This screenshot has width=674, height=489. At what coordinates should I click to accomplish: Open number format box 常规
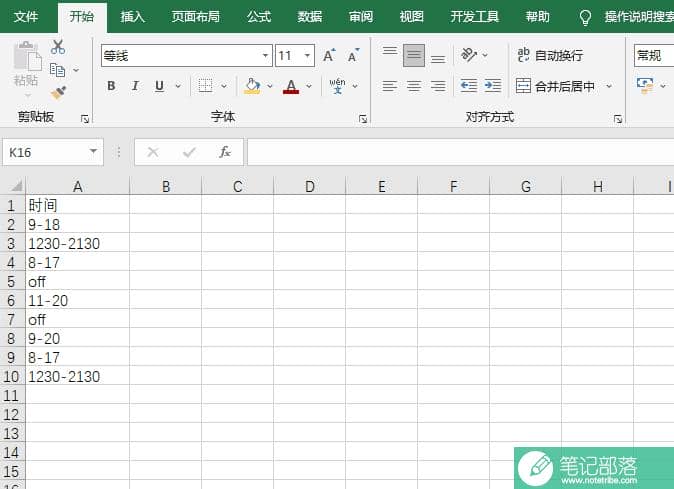click(654, 55)
